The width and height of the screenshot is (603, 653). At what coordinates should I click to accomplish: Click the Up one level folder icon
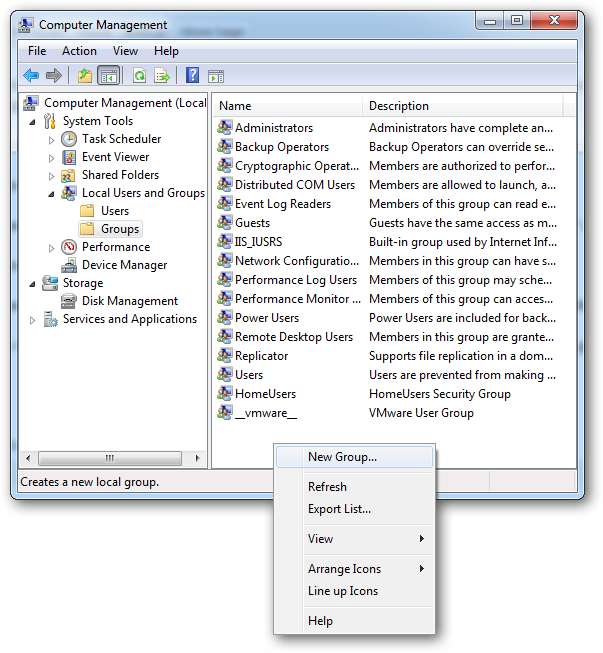point(85,76)
